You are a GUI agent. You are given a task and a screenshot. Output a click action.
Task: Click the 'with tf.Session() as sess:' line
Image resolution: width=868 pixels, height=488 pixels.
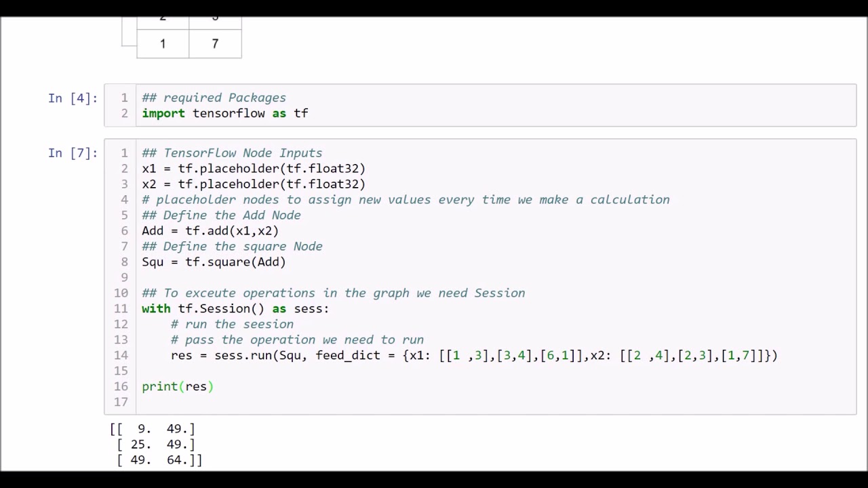point(235,308)
